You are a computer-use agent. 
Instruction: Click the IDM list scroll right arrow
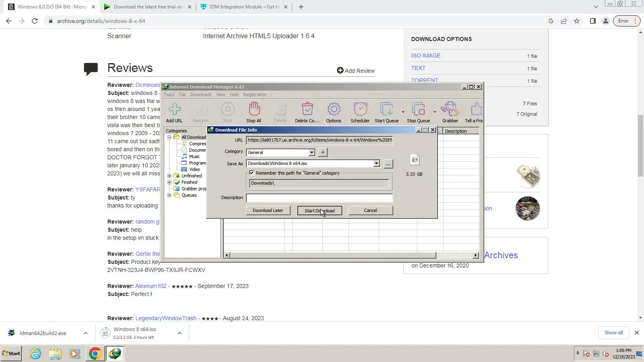click(x=476, y=255)
